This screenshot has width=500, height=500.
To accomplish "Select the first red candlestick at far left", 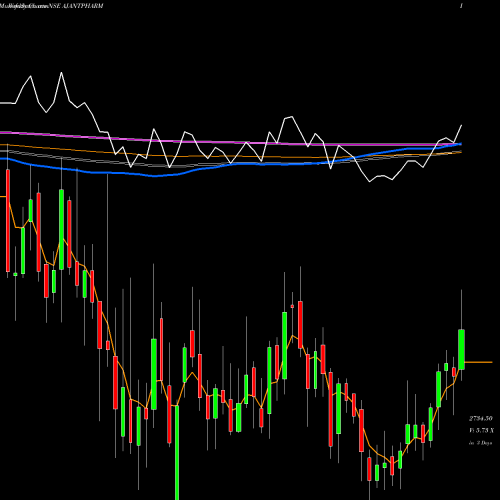I will click(8, 221).
